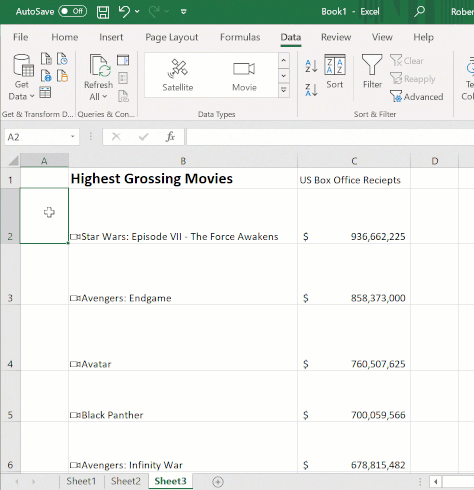This screenshot has width=474, height=490.
Task: Open the File menu tab
Action: [21, 37]
